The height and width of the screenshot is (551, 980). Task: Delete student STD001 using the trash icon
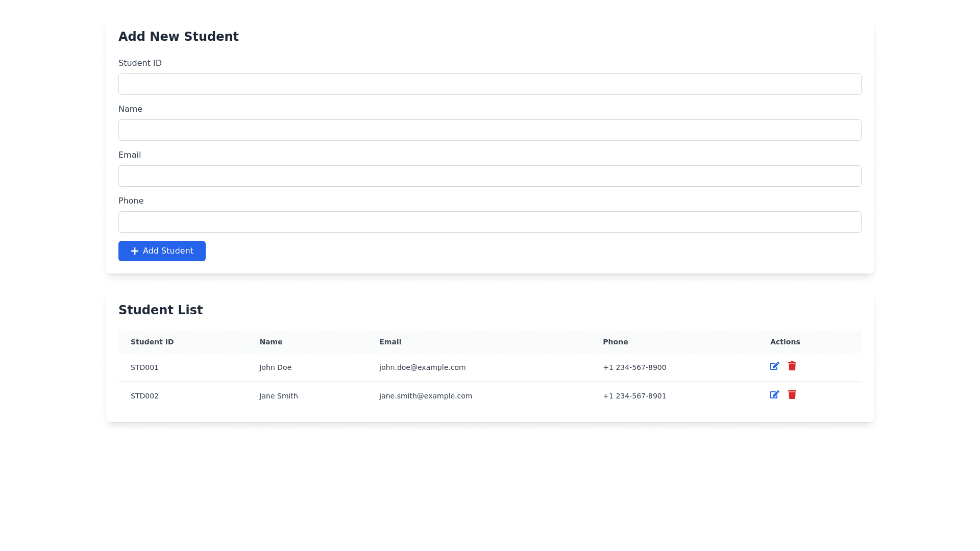coord(792,366)
